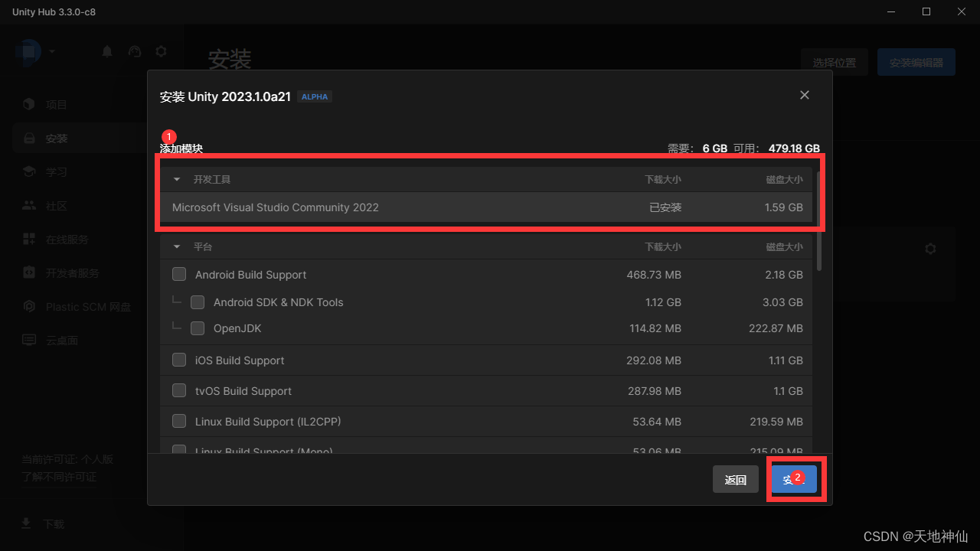Viewport: 980px width, 551px height.
Task: Click the 当前许可证: 个人版 text
Action: click(67, 459)
